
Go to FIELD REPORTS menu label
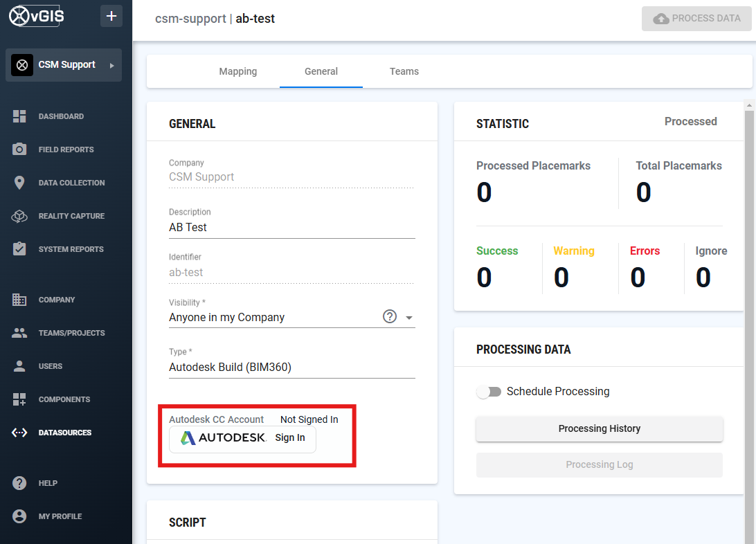pyautogui.click(x=66, y=150)
